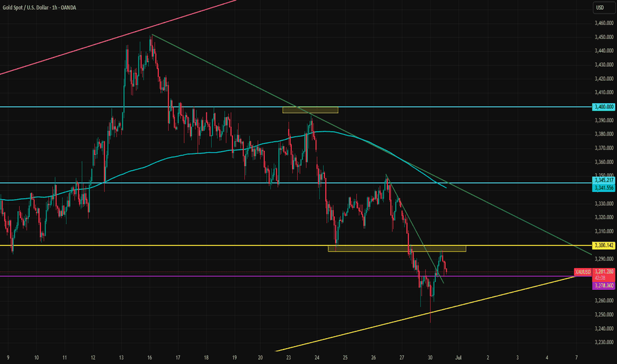Select the yellow rectangle zone below 3,300 line
The image size is (617, 364).
(x=397, y=249)
